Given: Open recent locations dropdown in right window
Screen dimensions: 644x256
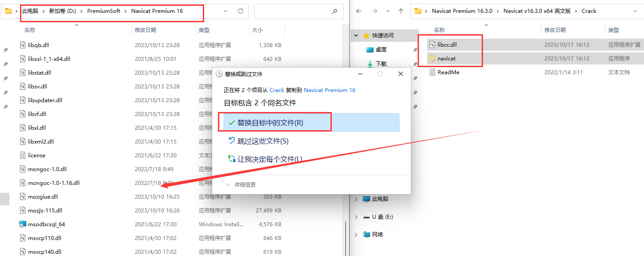Looking at the screenshot, I should [x=388, y=11].
